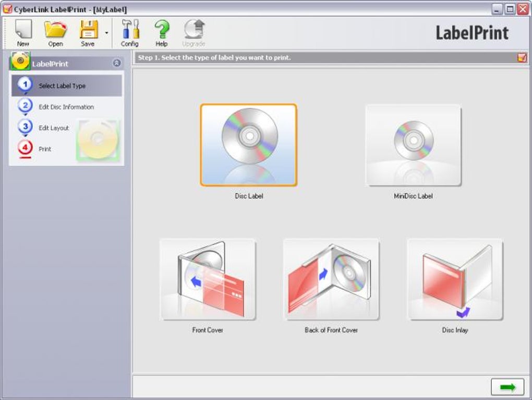
Task: Click the LabelPrint disc logo icon
Action: [20, 61]
